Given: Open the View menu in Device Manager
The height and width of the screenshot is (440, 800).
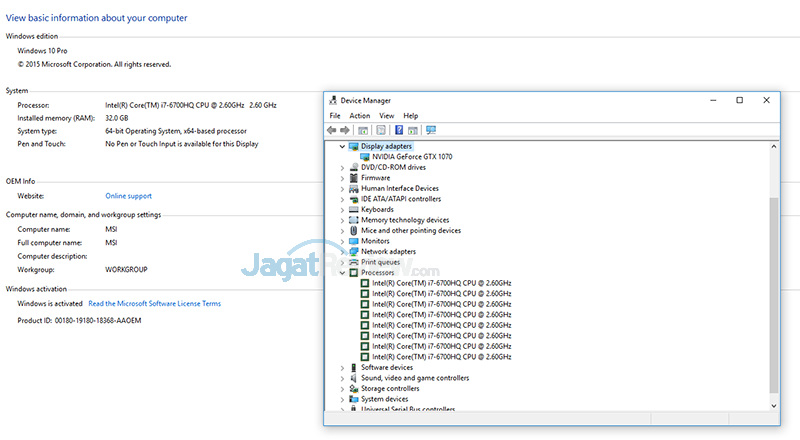Looking at the screenshot, I should coord(386,116).
